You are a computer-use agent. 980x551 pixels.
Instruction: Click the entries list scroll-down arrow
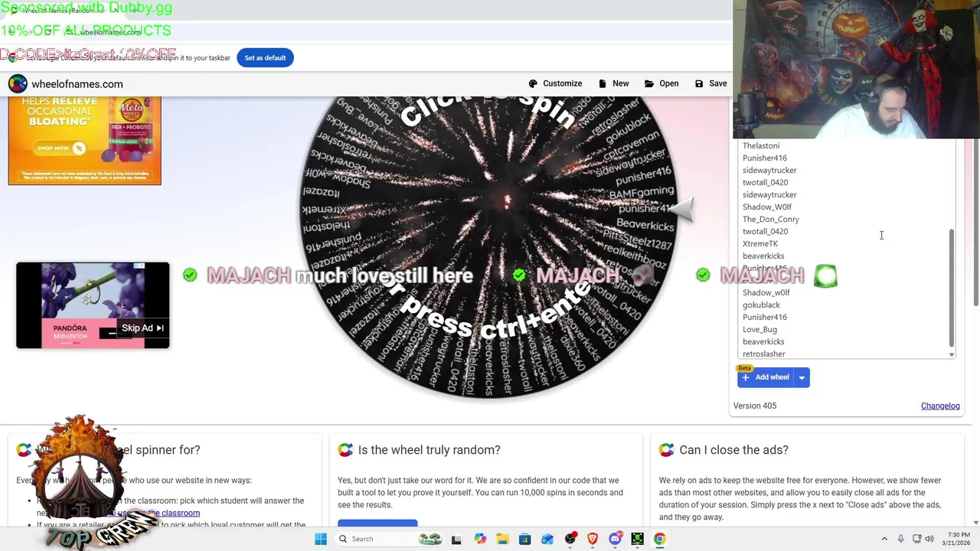[952, 354]
